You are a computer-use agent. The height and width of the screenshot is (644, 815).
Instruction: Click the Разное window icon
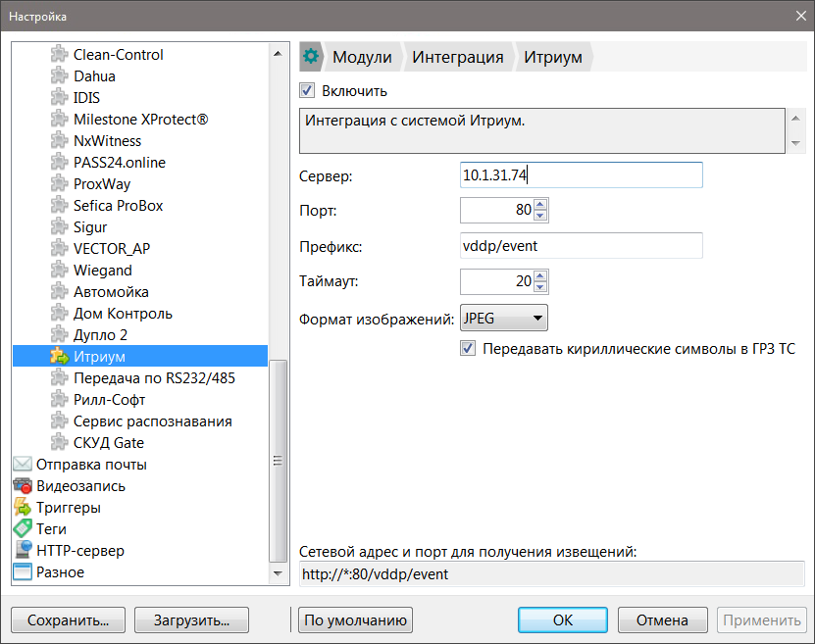23,572
